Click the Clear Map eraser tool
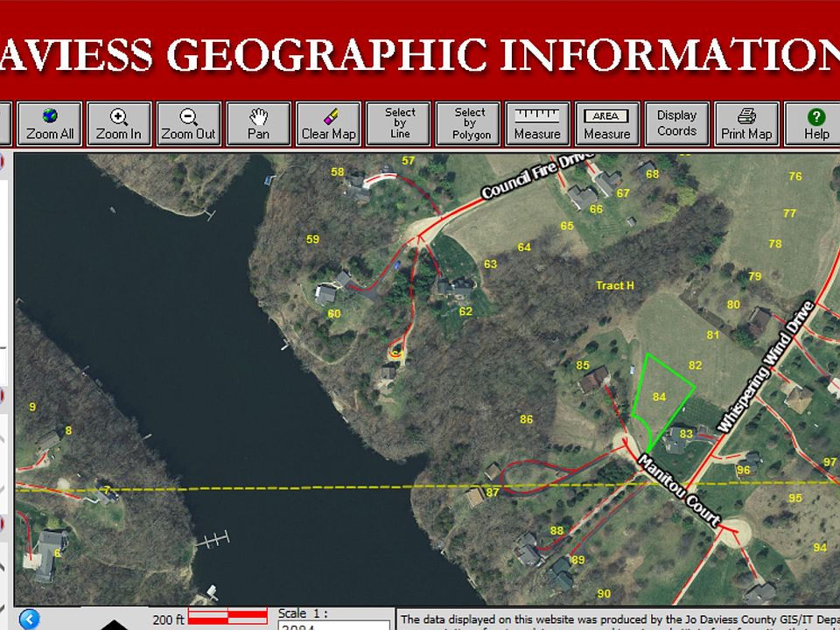Image resolution: width=840 pixels, height=630 pixels. click(328, 123)
